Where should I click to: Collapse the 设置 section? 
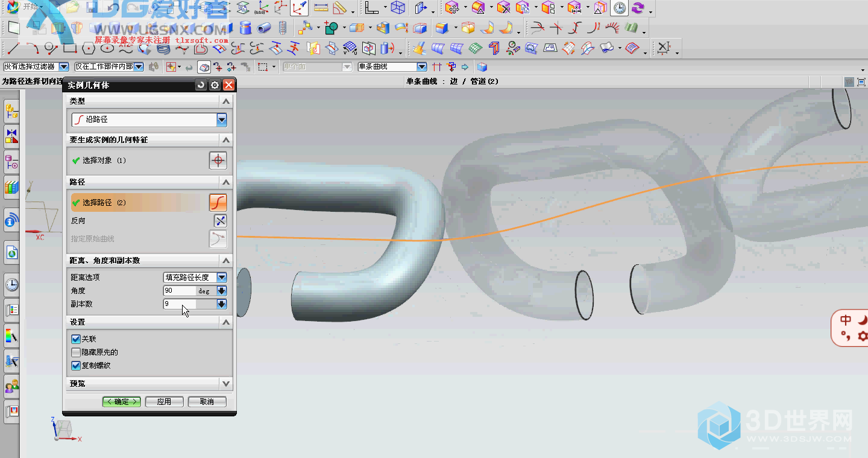click(226, 322)
